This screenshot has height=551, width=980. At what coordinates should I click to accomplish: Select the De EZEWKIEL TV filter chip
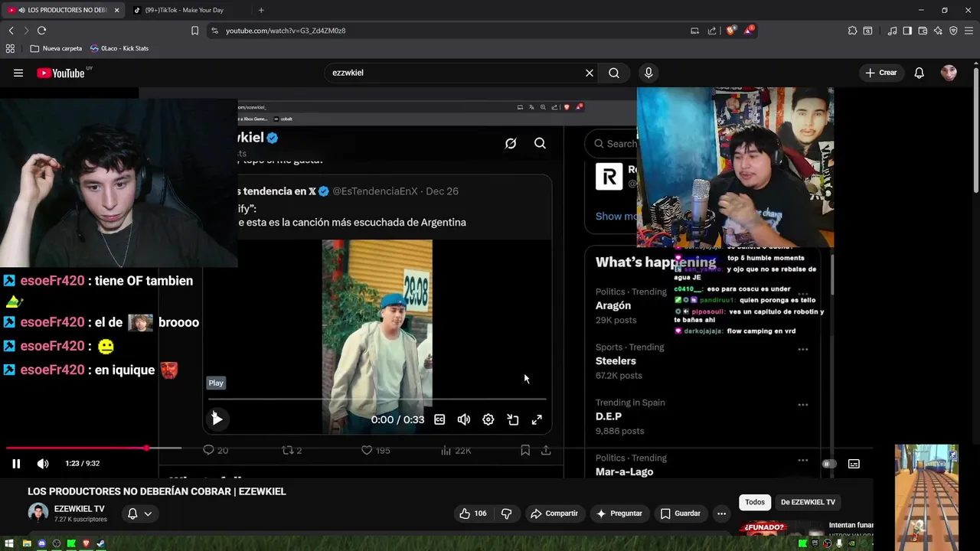coord(808,502)
